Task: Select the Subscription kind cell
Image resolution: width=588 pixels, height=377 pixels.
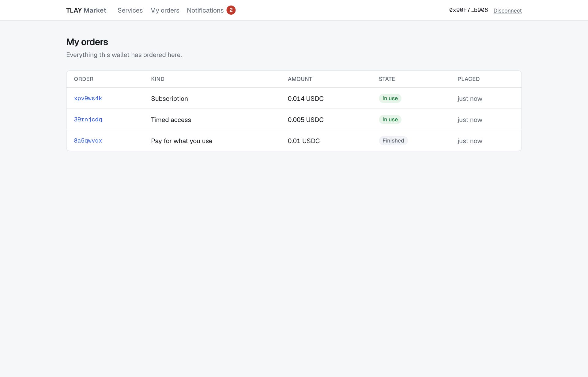Action: [169, 99]
